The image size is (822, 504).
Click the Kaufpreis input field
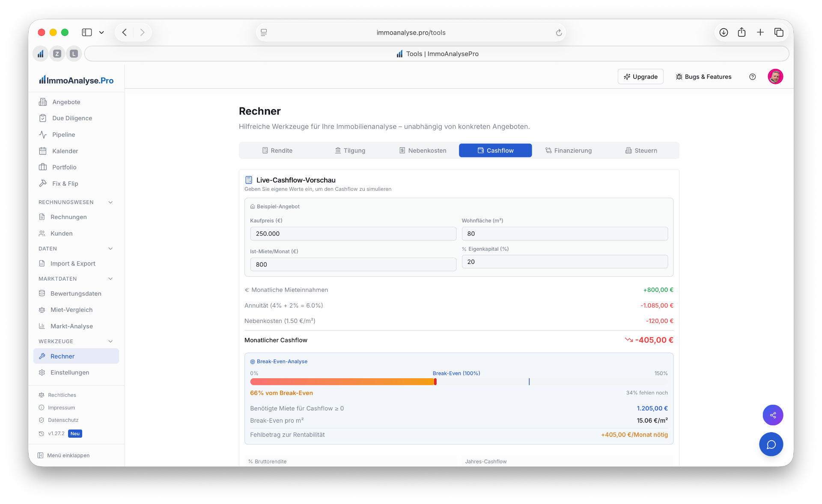(353, 234)
